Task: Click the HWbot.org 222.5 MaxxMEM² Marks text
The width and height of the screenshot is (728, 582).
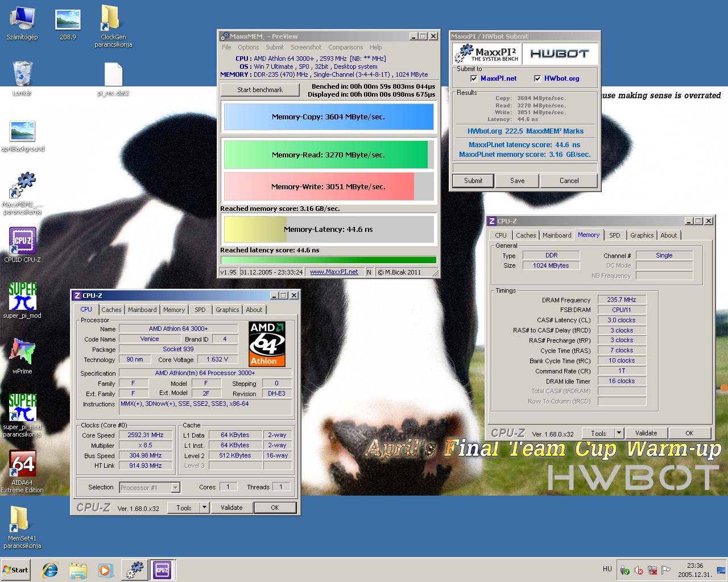Action: click(526, 131)
